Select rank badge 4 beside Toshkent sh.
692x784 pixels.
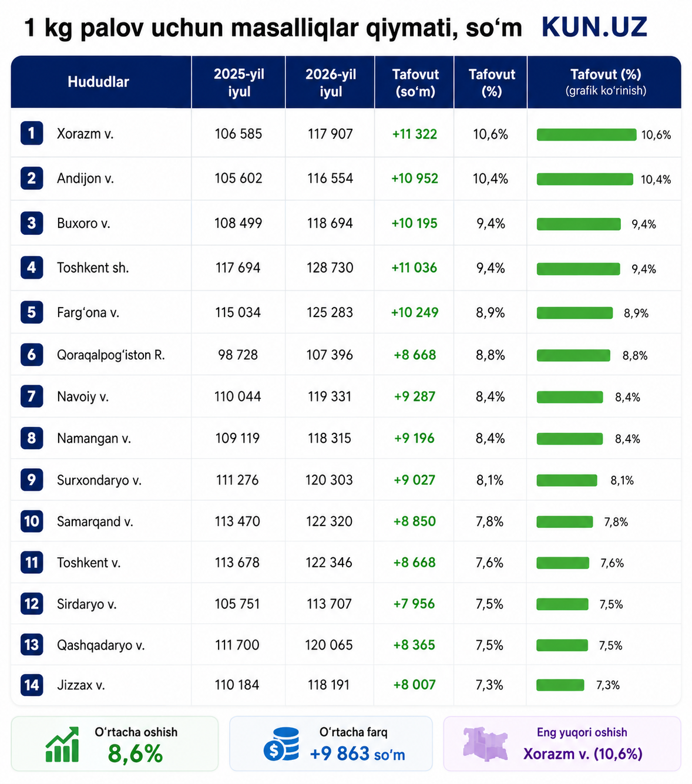click(x=32, y=268)
